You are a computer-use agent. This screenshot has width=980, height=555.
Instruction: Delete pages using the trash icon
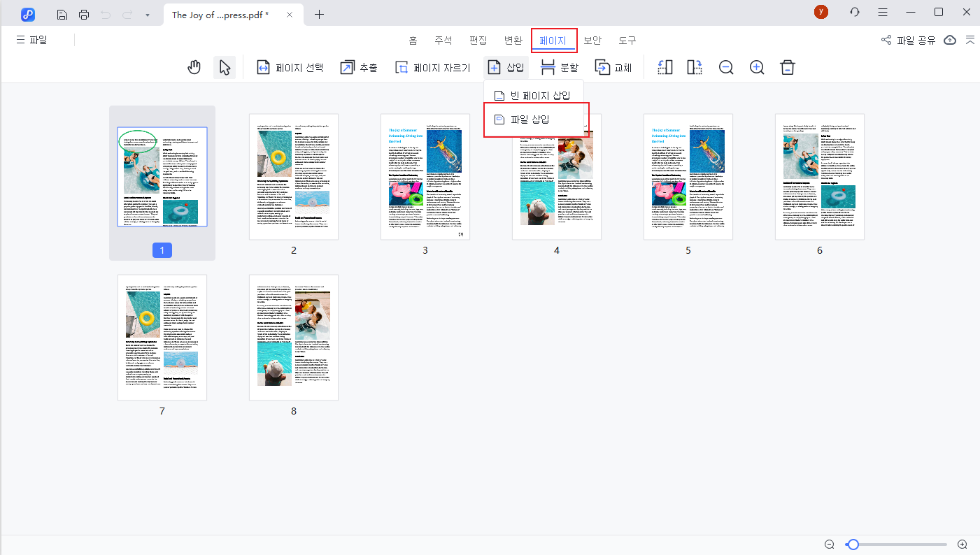(x=787, y=67)
